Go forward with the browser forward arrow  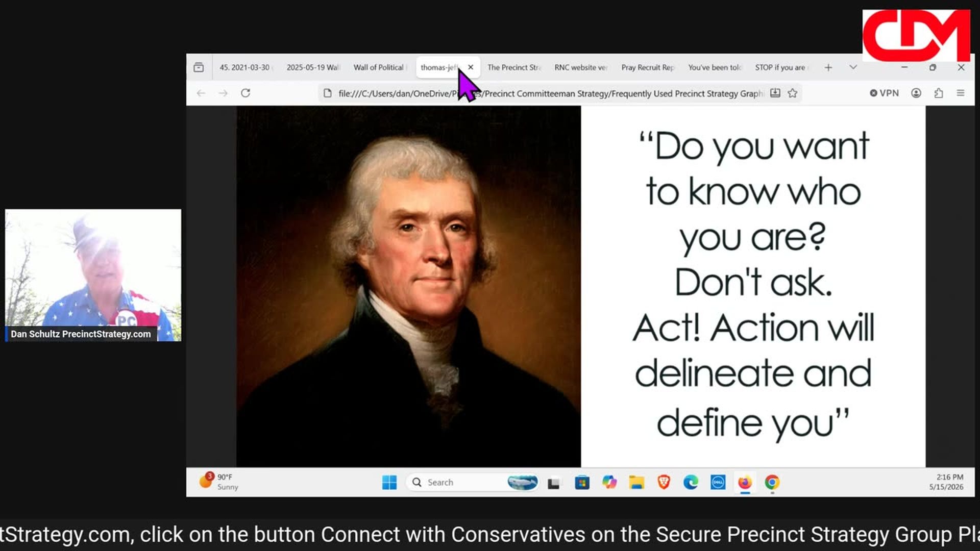click(223, 93)
